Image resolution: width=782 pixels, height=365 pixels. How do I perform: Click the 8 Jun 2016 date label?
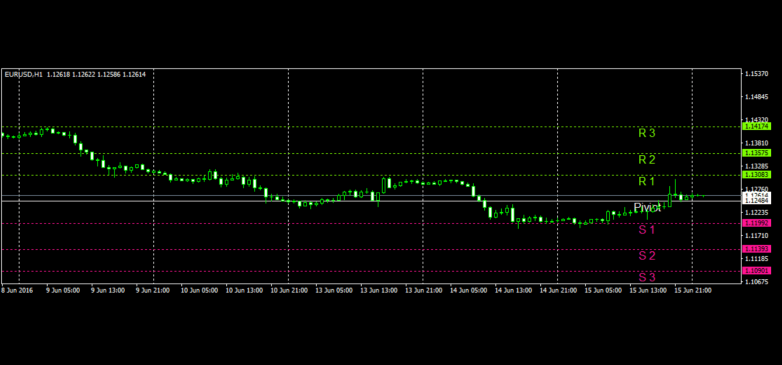(17, 290)
